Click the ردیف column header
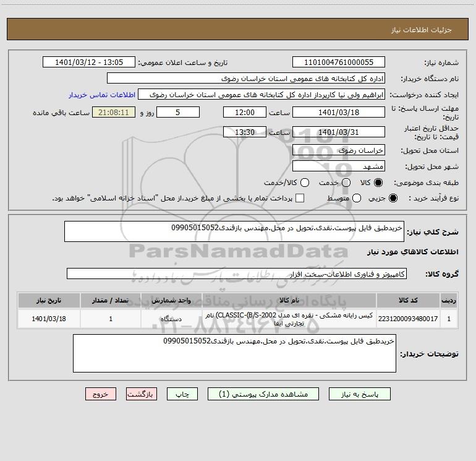Screen dimensions: 476x461 tap(449, 300)
